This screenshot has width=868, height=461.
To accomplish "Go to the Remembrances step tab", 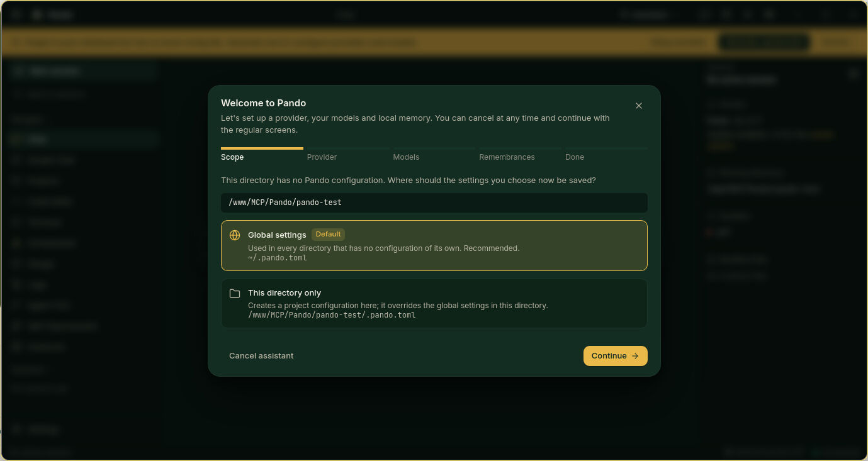I will [520, 155].
